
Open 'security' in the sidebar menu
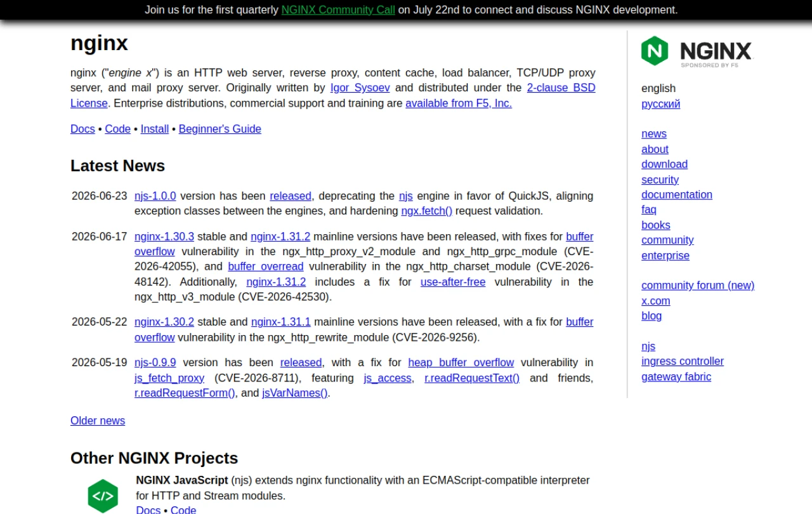point(660,180)
